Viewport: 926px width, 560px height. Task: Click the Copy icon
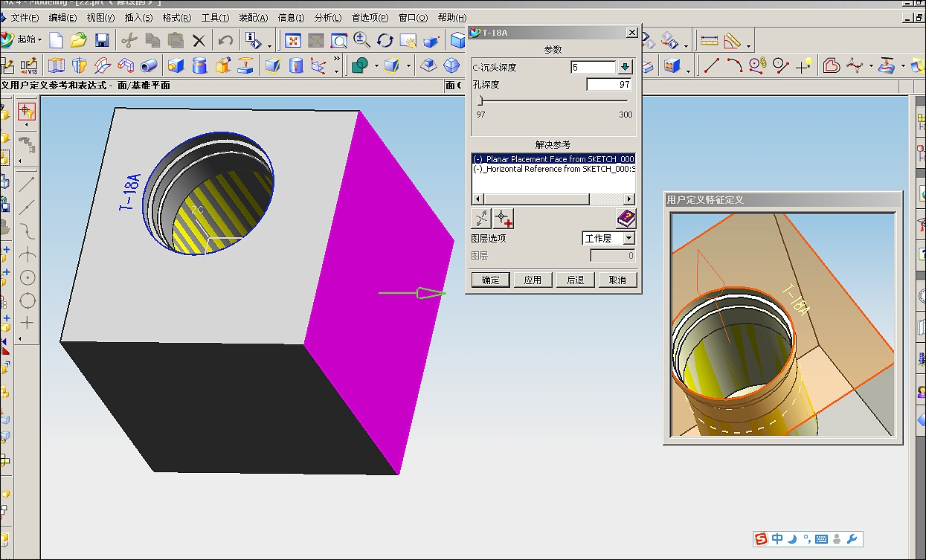point(152,40)
